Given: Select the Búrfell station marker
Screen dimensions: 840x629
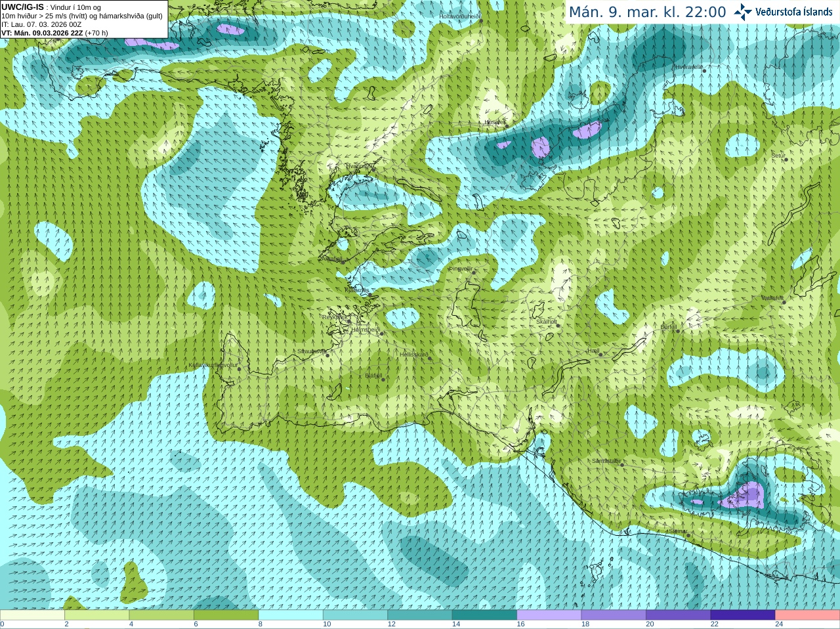Looking at the screenshot, I should pos(678,330).
